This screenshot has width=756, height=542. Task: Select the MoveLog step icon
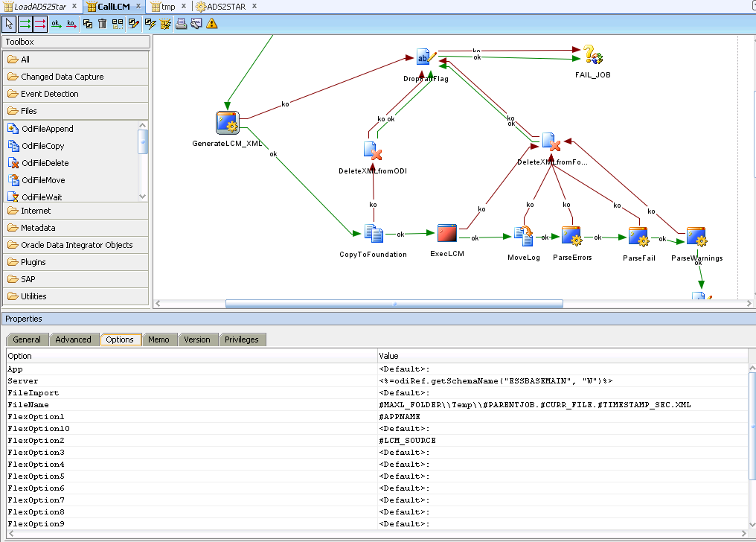click(x=524, y=236)
